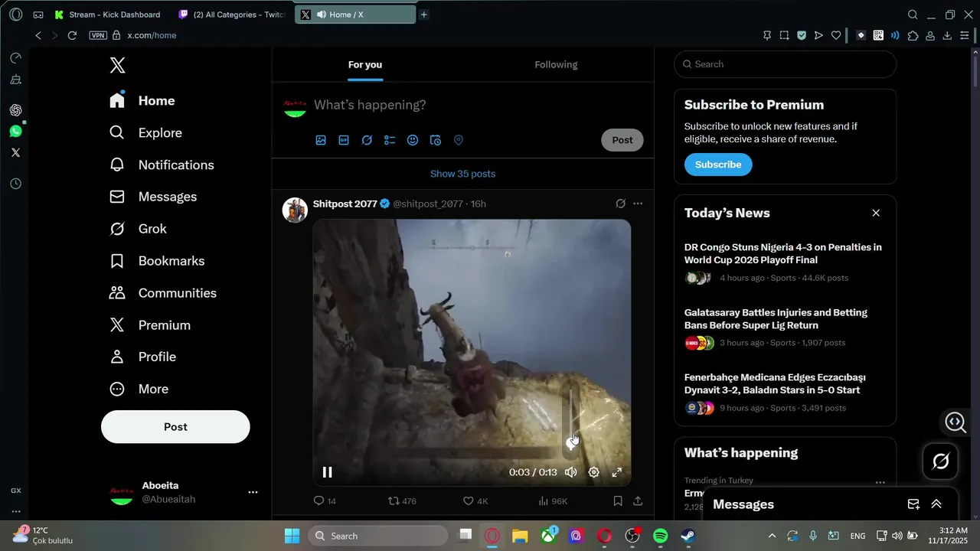Click the large Post button in the sidebar
980x551 pixels.
point(175,427)
